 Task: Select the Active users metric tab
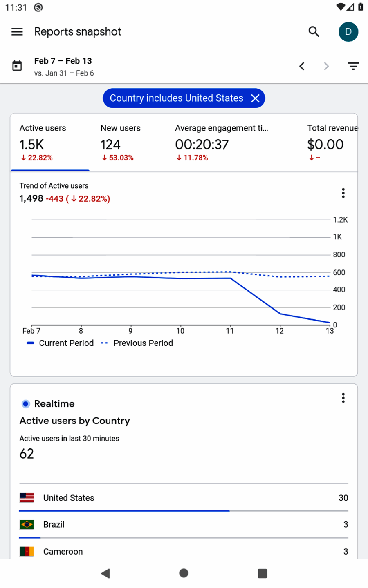(50, 143)
